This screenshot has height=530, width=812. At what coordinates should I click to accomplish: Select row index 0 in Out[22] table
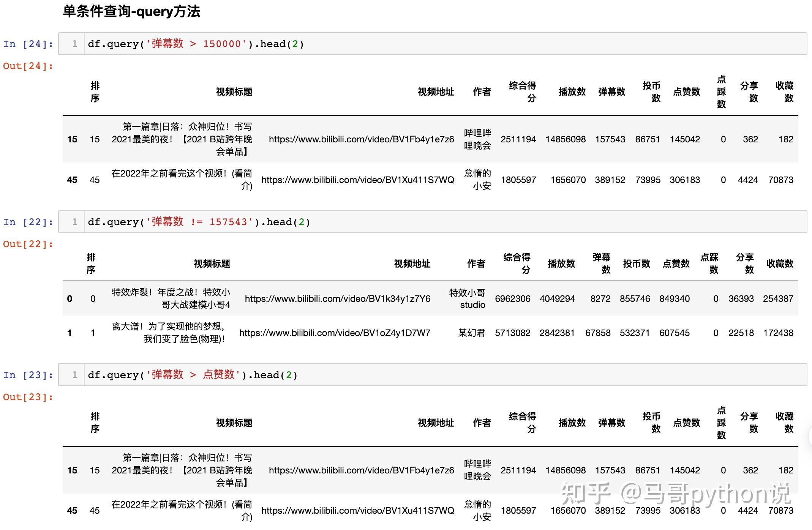click(x=70, y=299)
